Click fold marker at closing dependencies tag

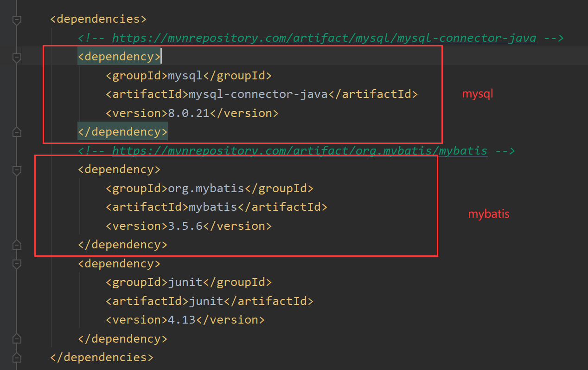[x=17, y=357]
